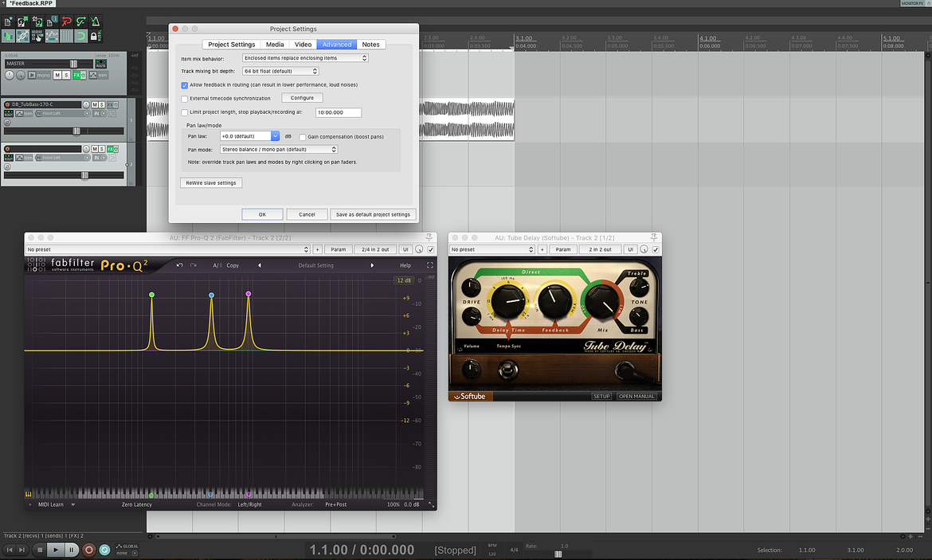Image resolution: width=932 pixels, height=560 pixels.
Task: Switch to Media tab in Project Settings
Action: pyautogui.click(x=275, y=45)
